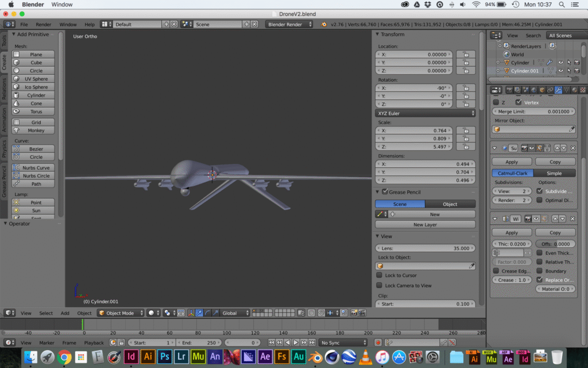Click the Lens value slider field
This screenshot has height=368, width=588.
[x=425, y=248]
